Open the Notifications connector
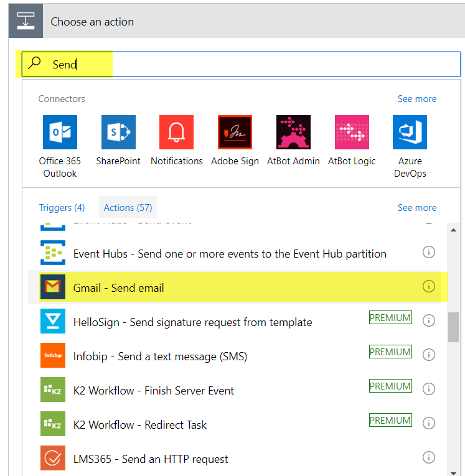465x476 pixels. [176, 132]
